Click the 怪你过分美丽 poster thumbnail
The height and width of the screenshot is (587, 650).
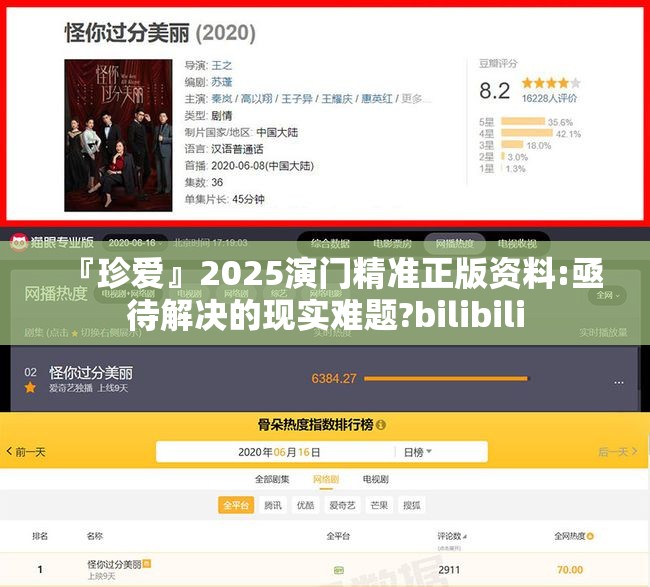pyautogui.click(x=118, y=136)
